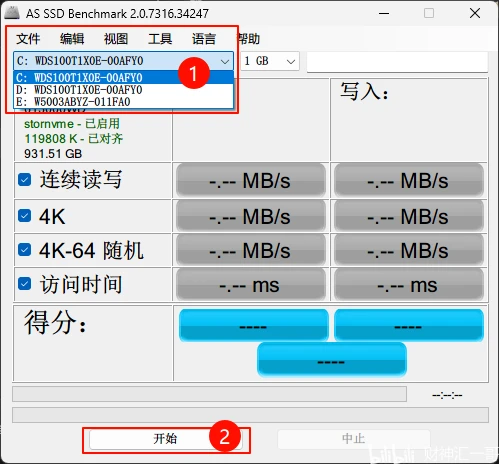The height and width of the screenshot is (464, 499).
Task: Open the 语言 menu
Action: [204, 39]
